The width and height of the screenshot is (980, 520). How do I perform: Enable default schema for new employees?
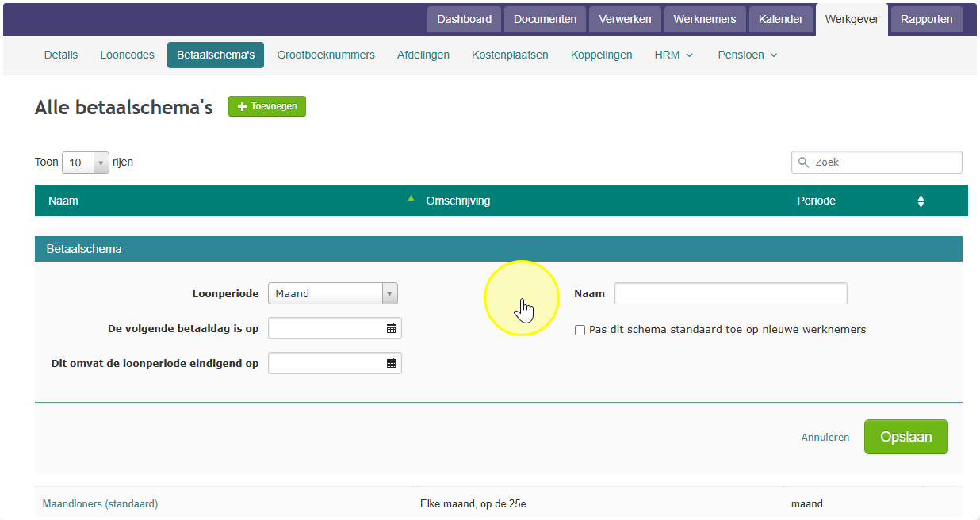580,330
